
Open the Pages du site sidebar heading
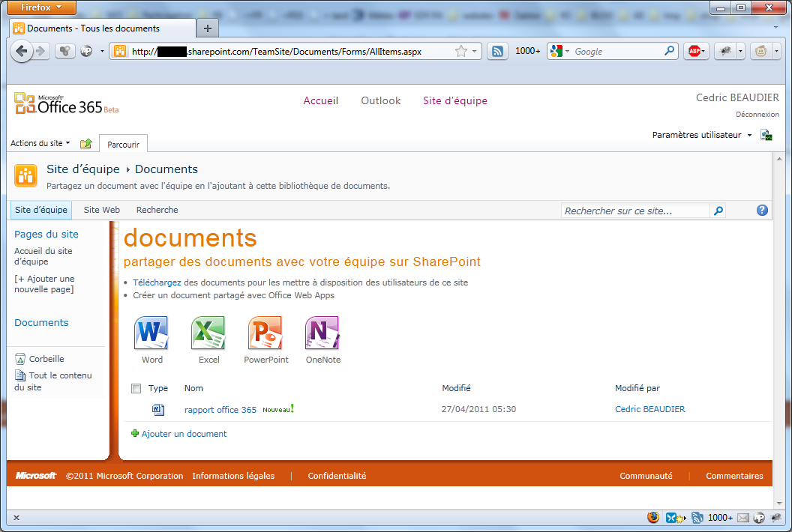point(46,235)
